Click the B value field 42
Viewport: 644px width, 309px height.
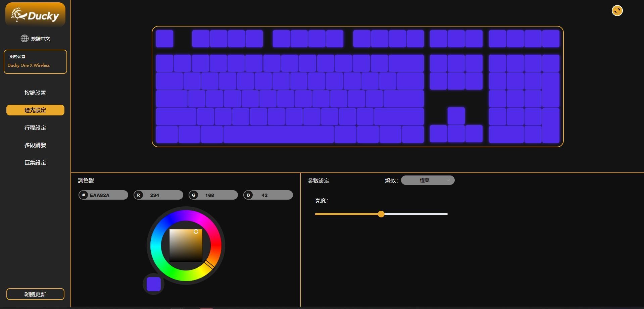pyautogui.click(x=268, y=195)
